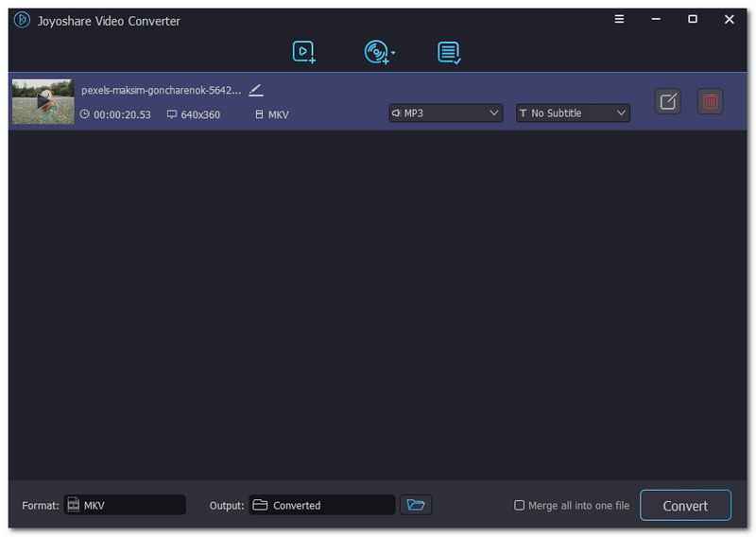Minimize the Joyoshare window

click(656, 19)
